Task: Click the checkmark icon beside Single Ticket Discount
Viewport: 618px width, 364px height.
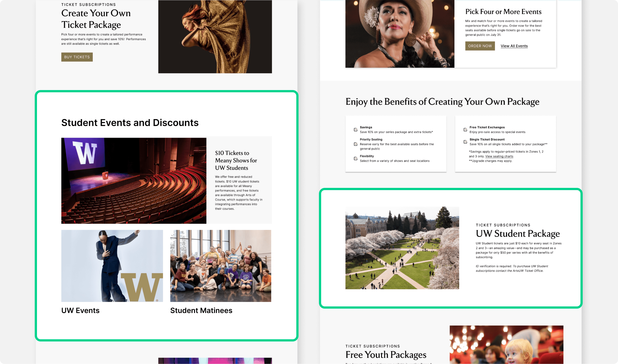Action: 465,142
